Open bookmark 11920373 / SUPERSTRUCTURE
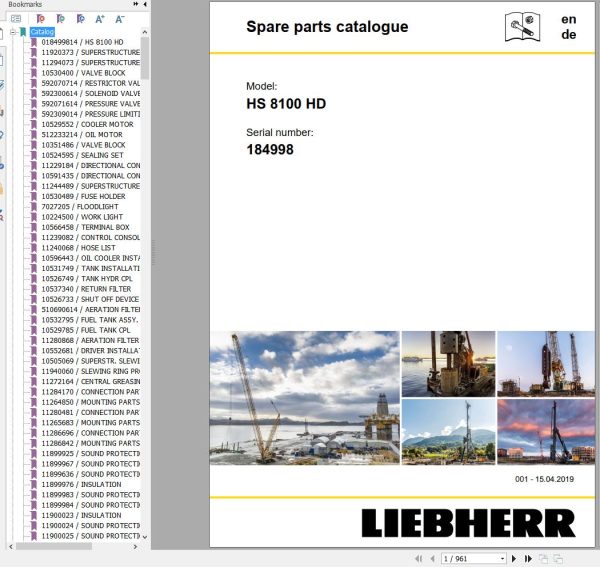Viewport: 600px width, 567px height. pyautogui.click(x=91, y=52)
